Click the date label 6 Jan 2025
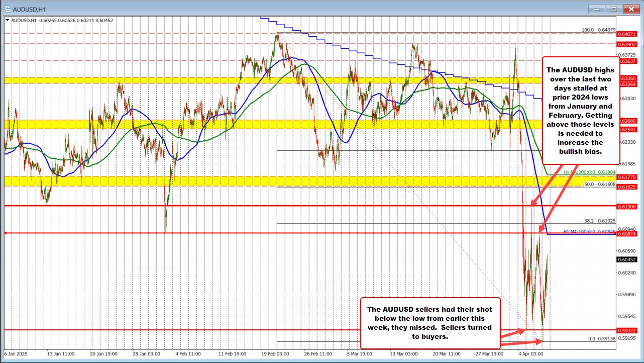This screenshot has height=363, width=644. tap(17, 353)
